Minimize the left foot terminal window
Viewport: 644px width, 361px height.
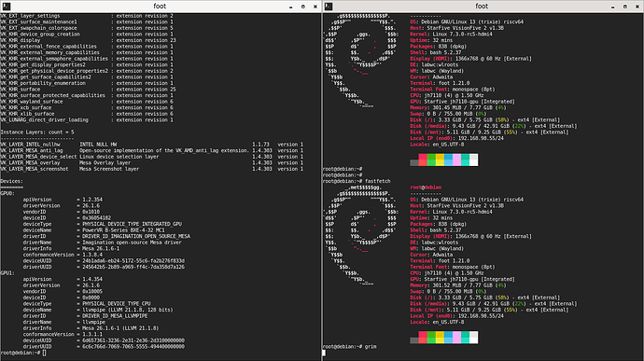click(x=291, y=7)
